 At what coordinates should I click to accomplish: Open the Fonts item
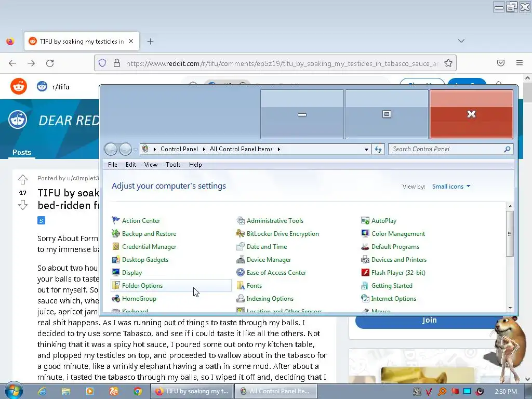[249, 286]
